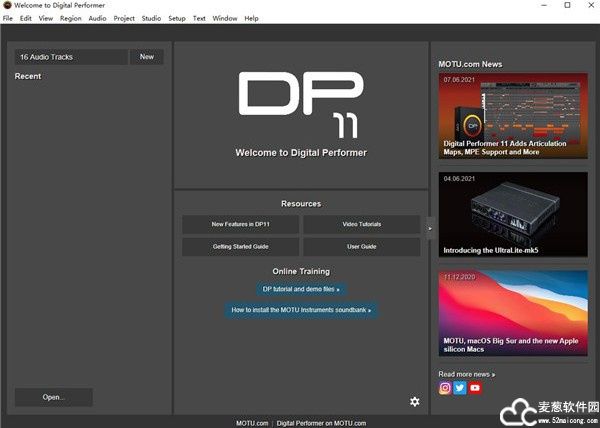Open the Setup menu
Viewport: 600px width, 428px height.
(177, 18)
